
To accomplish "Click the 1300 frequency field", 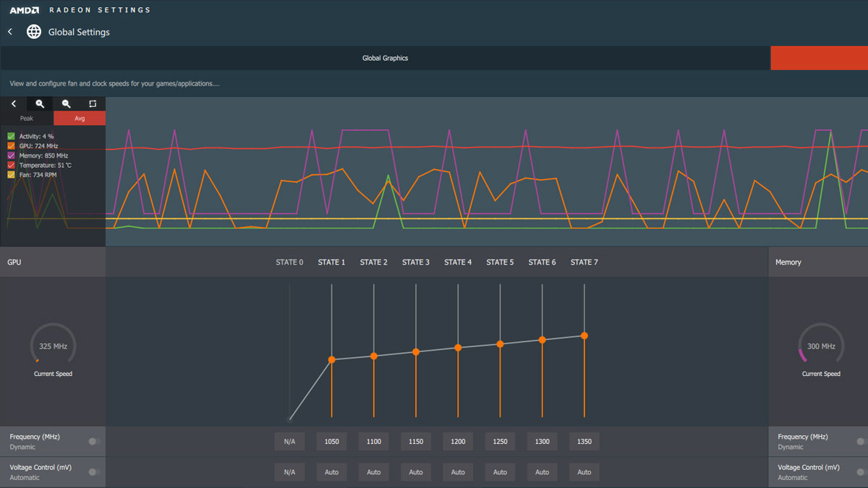I will pos(542,442).
